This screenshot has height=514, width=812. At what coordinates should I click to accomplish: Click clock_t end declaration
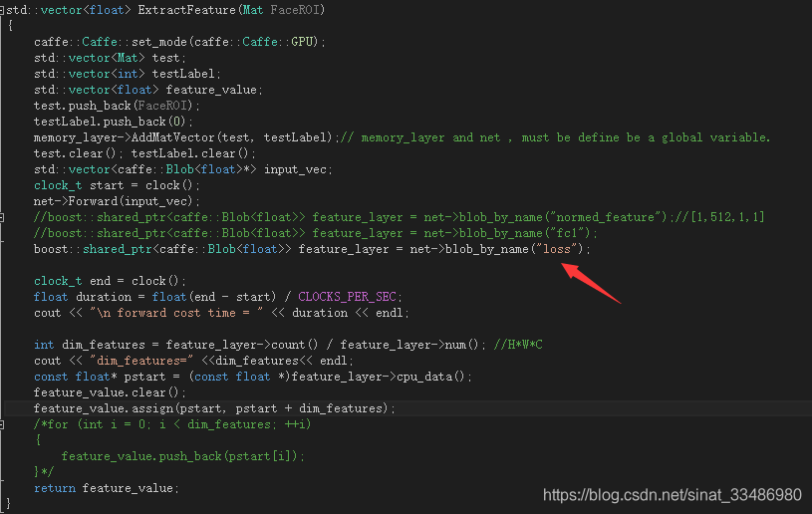click(110, 281)
